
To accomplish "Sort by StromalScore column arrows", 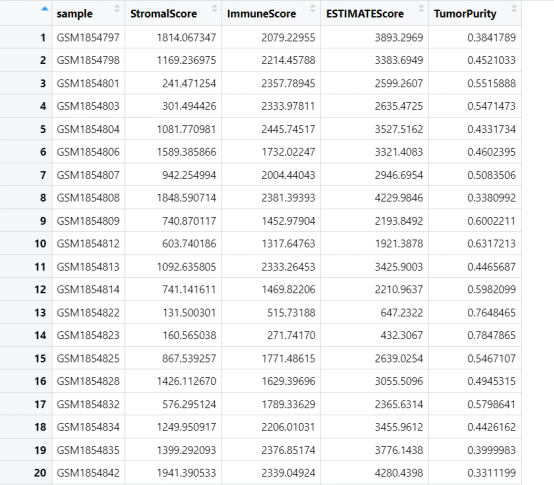I will coord(214,9).
